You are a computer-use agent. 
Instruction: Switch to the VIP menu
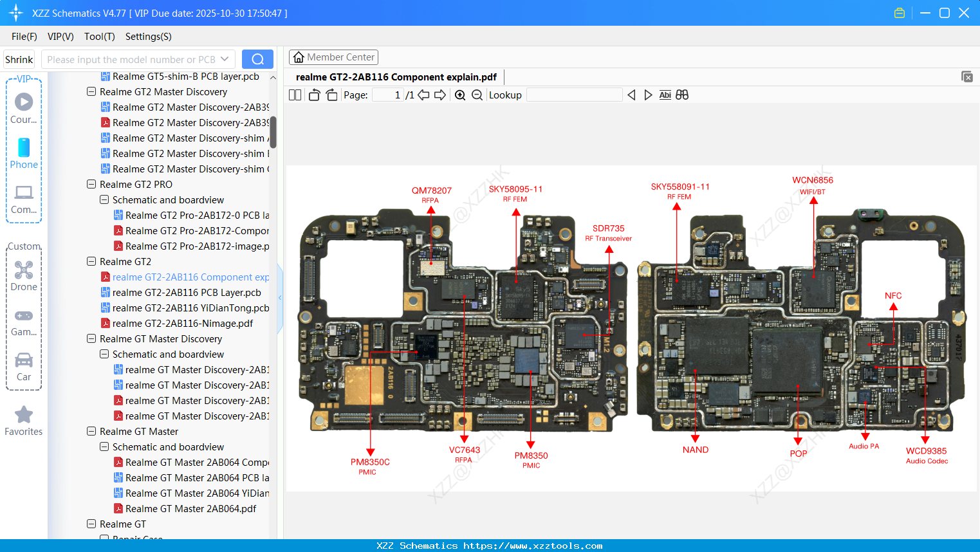point(60,37)
